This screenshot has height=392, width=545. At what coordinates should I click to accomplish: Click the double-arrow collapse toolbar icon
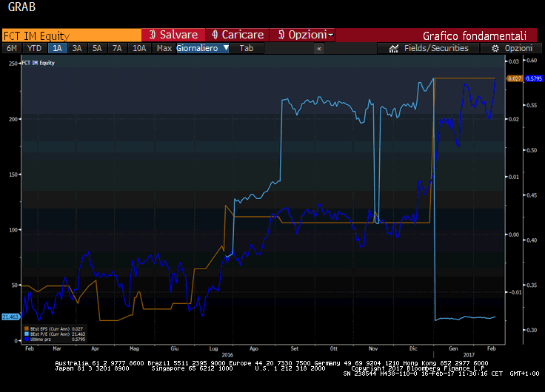319,48
